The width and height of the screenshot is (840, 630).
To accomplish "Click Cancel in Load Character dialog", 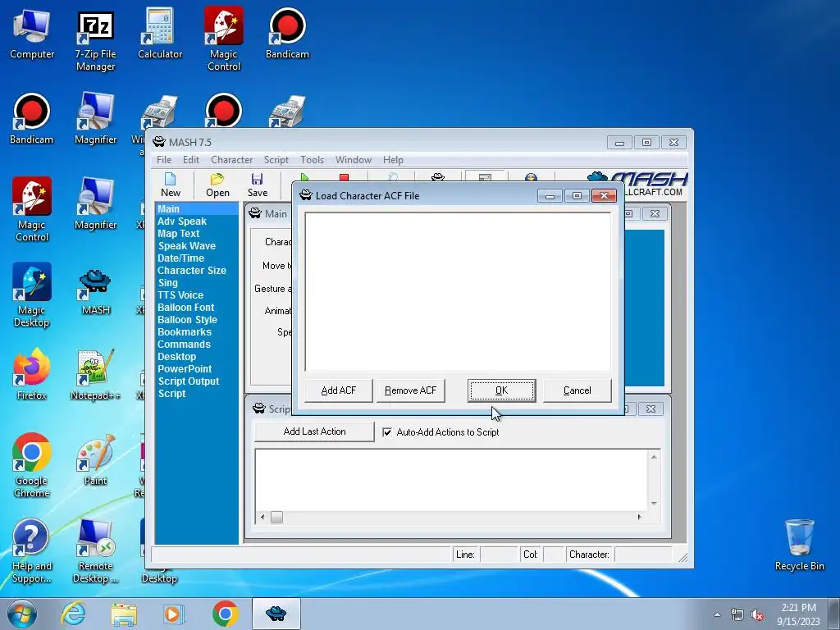I will click(x=577, y=390).
